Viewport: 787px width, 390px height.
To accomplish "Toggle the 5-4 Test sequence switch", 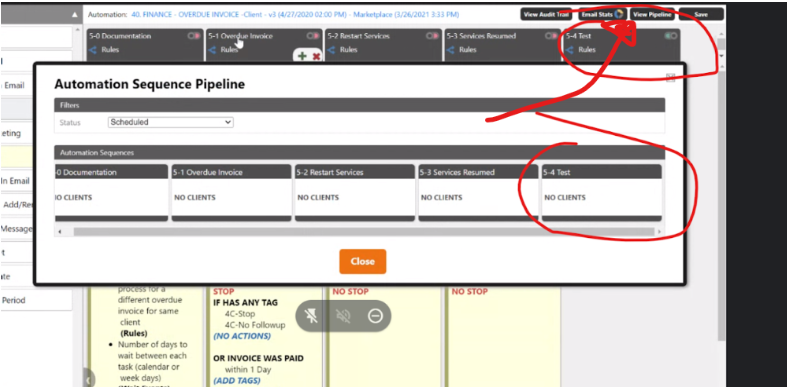I will (671, 36).
